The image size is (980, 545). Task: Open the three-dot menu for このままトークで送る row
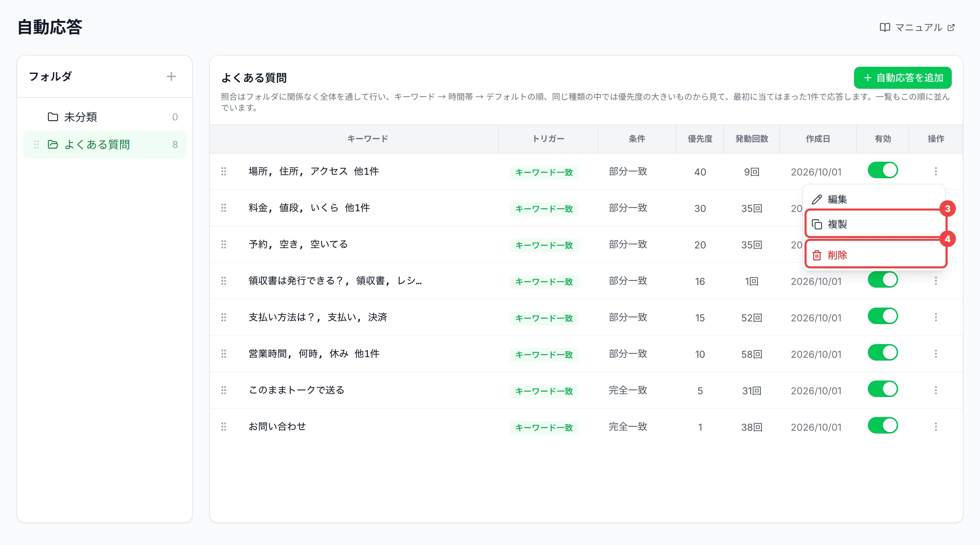pos(936,391)
